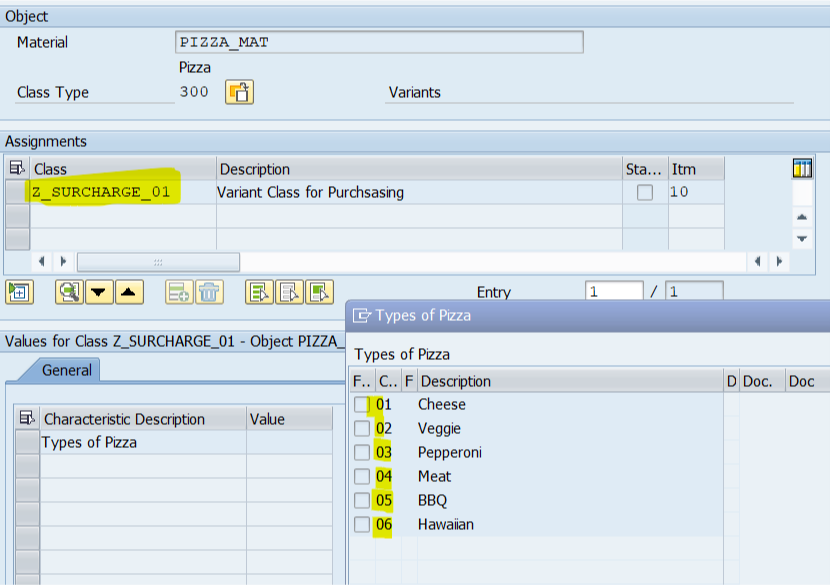Image resolution: width=830 pixels, height=585 pixels.
Task: Tick the Pepperoni option checkbox
Action: point(362,452)
